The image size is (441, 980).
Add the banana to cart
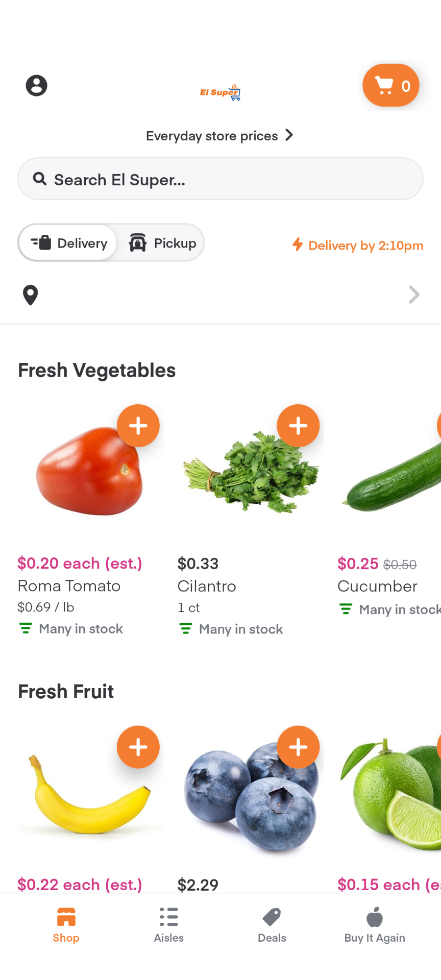coord(138,747)
